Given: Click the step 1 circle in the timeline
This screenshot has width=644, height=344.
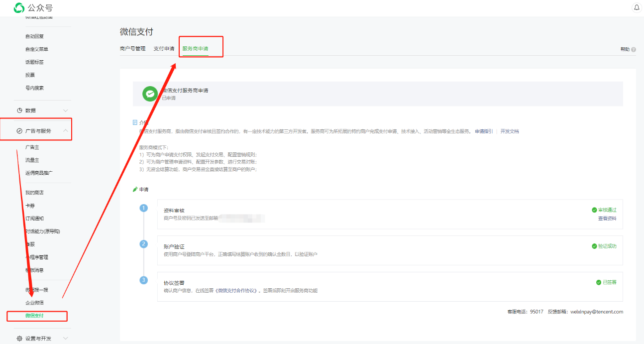Looking at the screenshot, I should [144, 208].
